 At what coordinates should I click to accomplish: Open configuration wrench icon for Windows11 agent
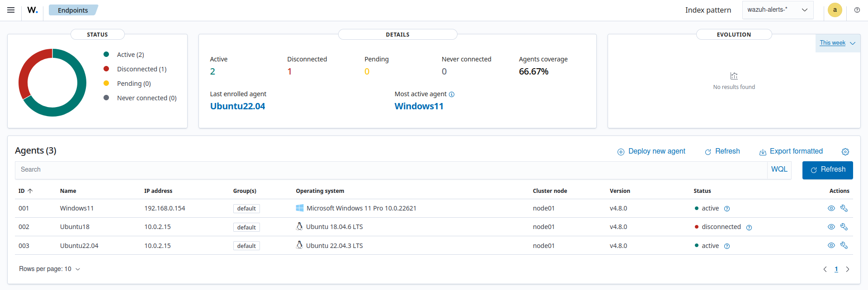point(844,208)
